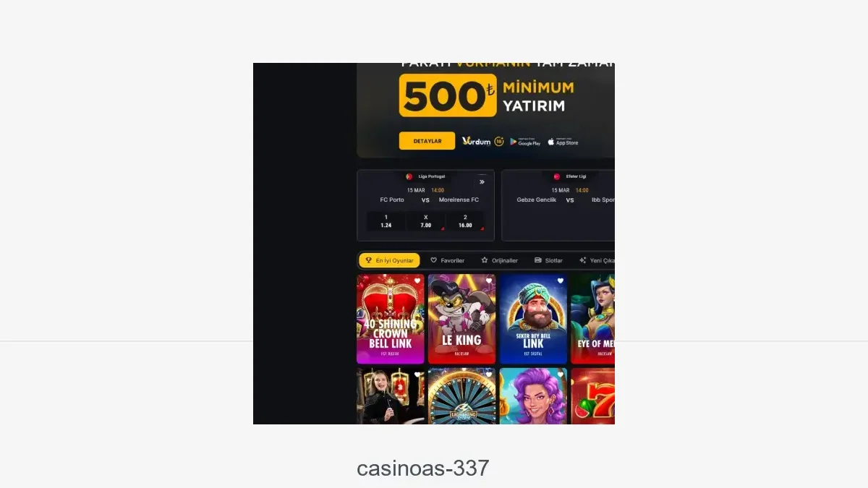Select away win odds 16.00
The width and height of the screenshot is (868, 488).
pos(465,221)
